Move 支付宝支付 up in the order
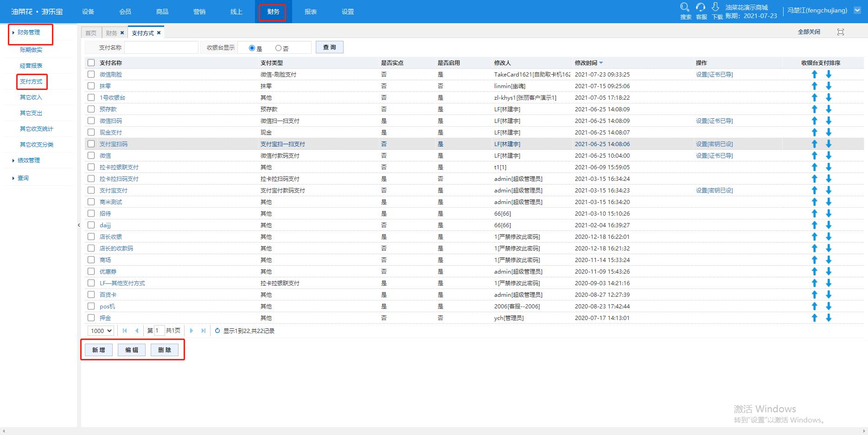This screenshot has width=868, height=435. (x=814, y=190)
